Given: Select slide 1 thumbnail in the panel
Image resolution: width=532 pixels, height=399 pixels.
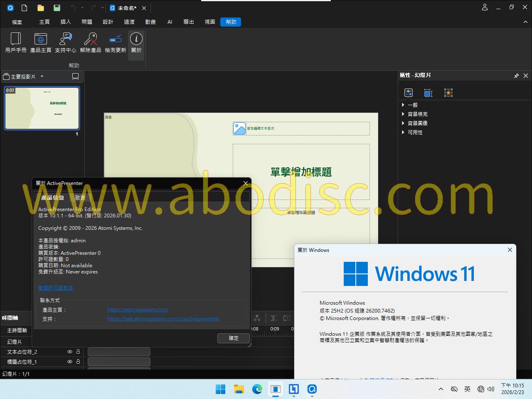Looking at the screenshot, I should [42, 108].
